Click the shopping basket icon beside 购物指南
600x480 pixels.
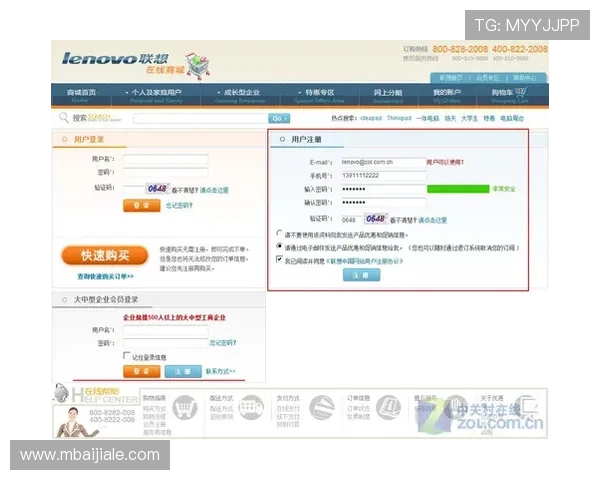pyautogui.click(x=185, y=408)
